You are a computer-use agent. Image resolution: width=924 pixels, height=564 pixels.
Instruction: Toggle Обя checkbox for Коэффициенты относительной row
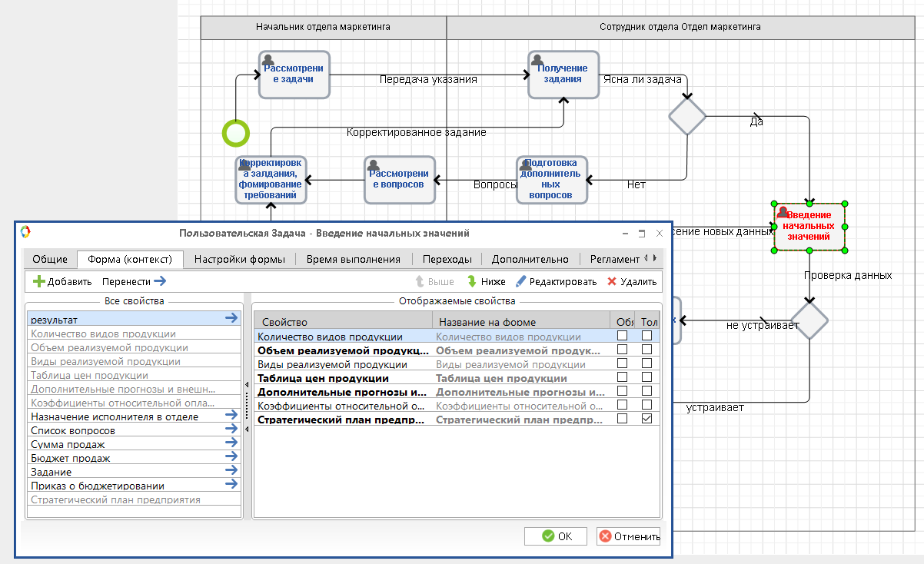tap(622, 406)
